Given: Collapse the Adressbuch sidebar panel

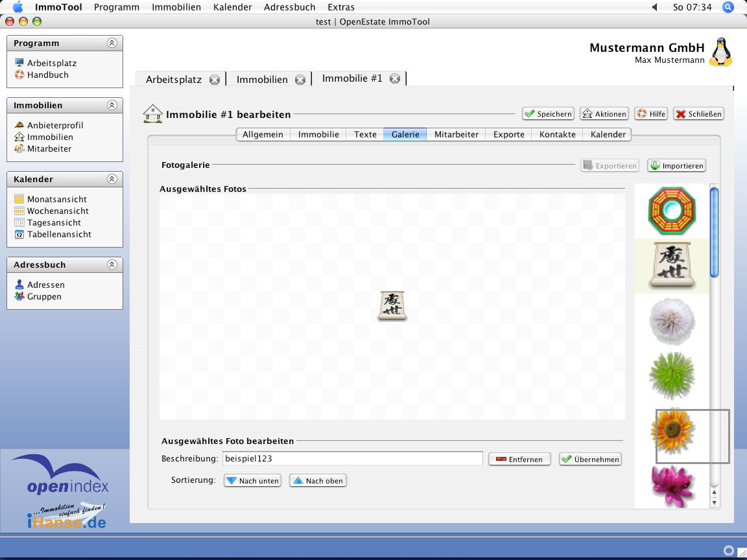Looking at the screenshot, I should coord(112,265).
